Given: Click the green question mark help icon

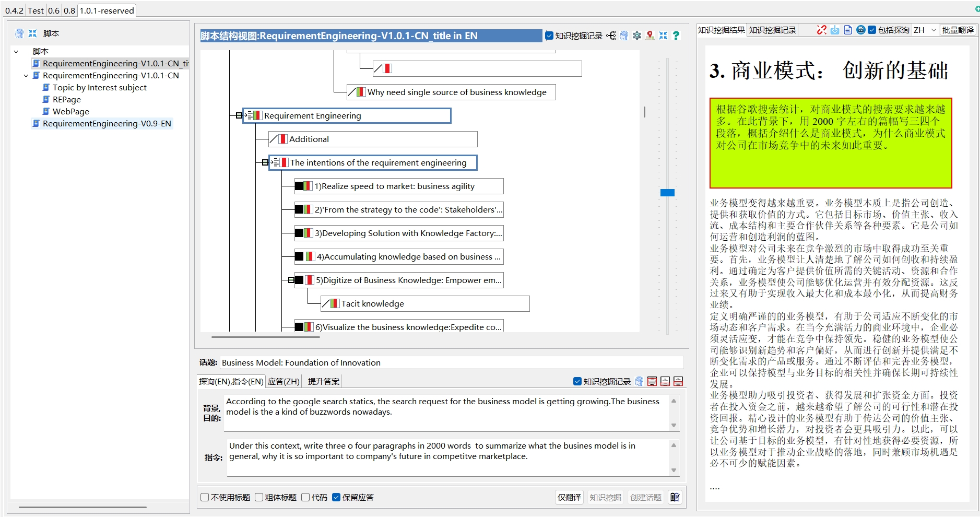Looking at the screenshot, I should click(676, 36).
